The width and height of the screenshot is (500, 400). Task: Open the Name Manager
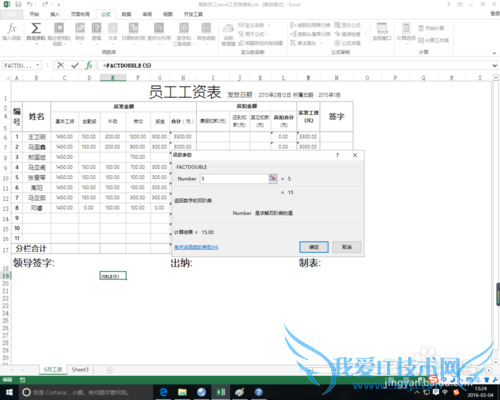(228, 35)
